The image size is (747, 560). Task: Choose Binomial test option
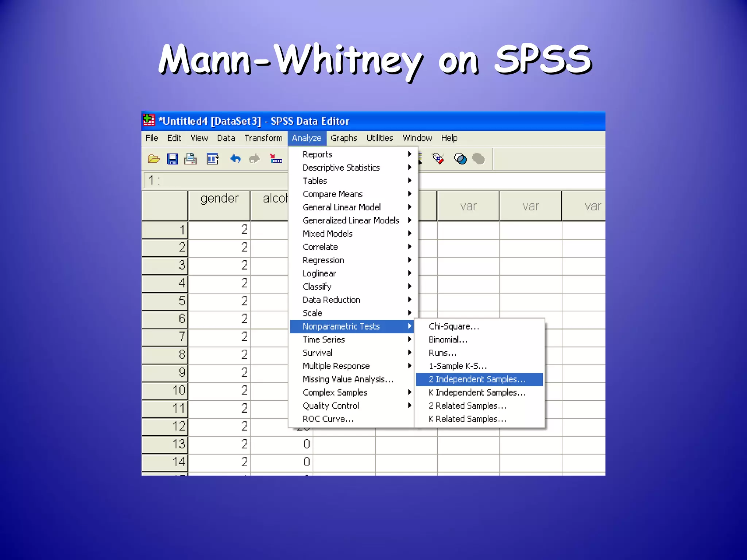[x=479, y=339]
